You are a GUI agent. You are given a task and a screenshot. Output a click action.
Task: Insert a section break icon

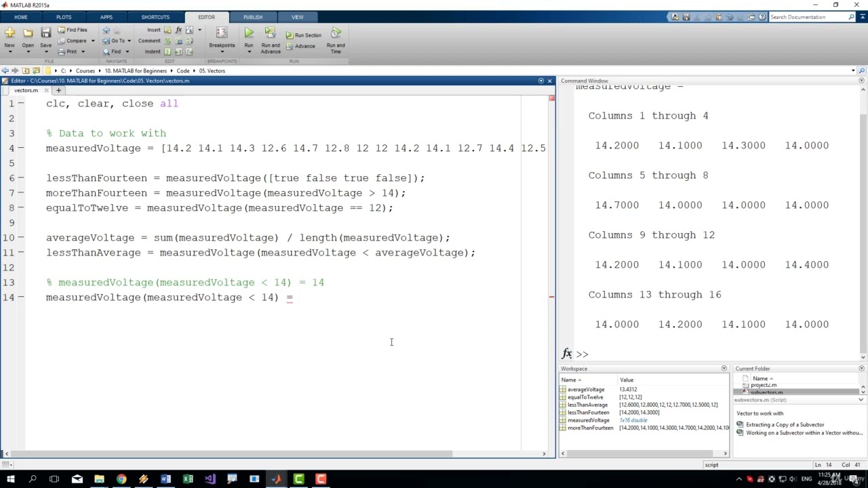click(x=167, y=30)
